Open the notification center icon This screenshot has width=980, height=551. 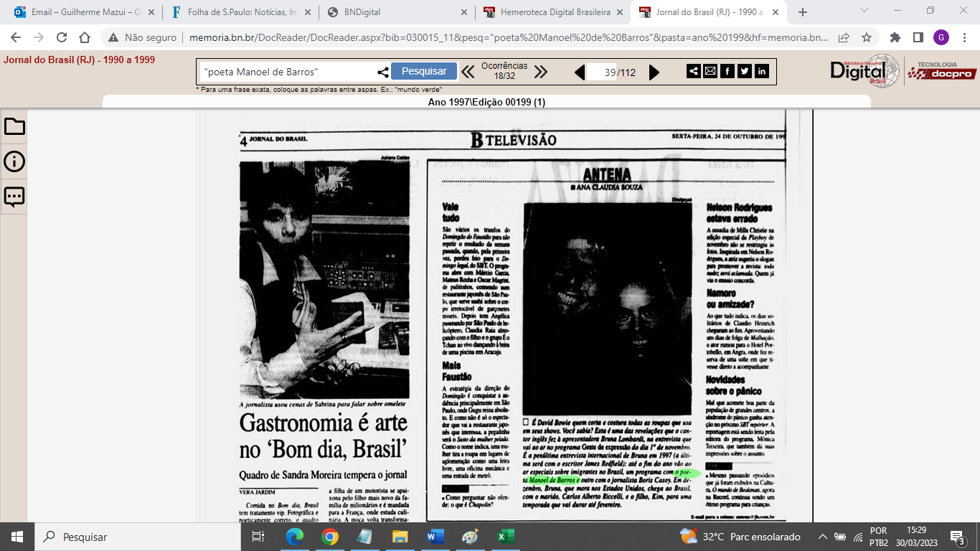[956, 537]
